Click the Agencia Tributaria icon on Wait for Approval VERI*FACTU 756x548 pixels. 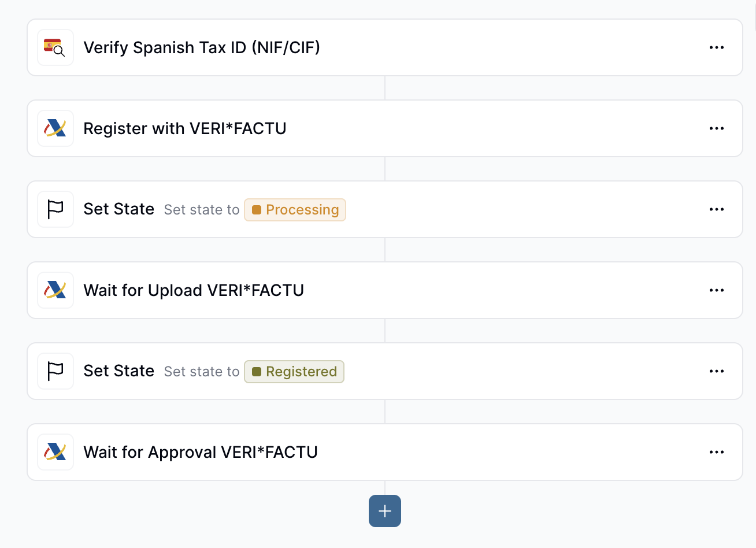[x=55, y=451]
